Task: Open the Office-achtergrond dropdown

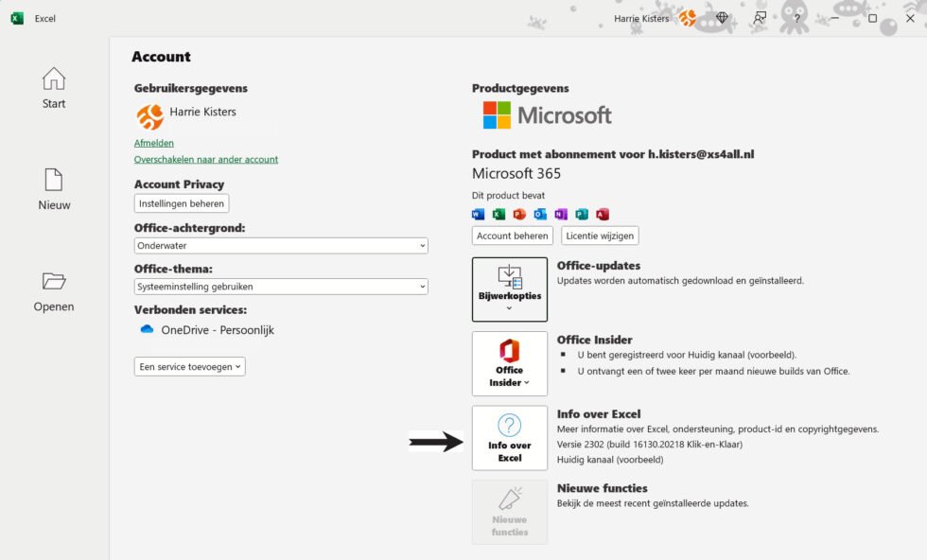Action: [x=280, y=246]
